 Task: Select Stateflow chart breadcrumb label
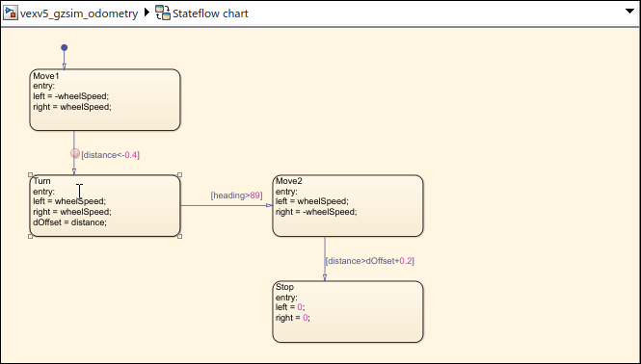coord(210,13)
